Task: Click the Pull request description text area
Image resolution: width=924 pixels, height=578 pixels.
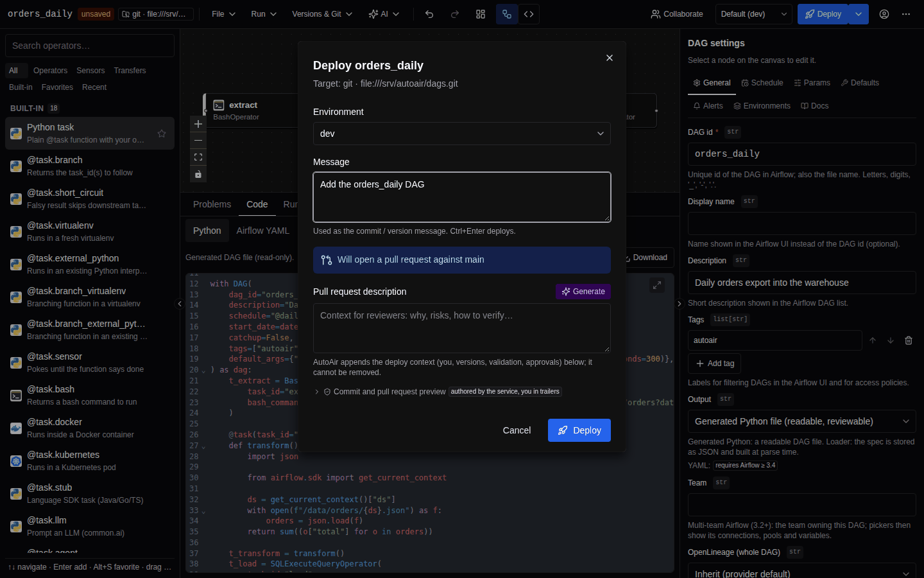Action: point(462,328)
